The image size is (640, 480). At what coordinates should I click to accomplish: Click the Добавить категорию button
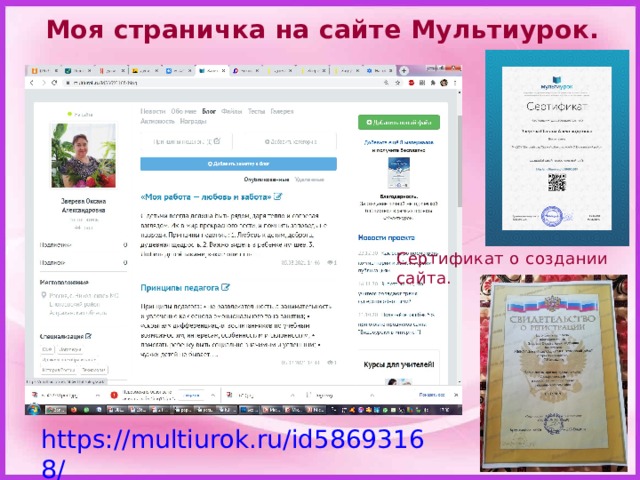[291, 142]
